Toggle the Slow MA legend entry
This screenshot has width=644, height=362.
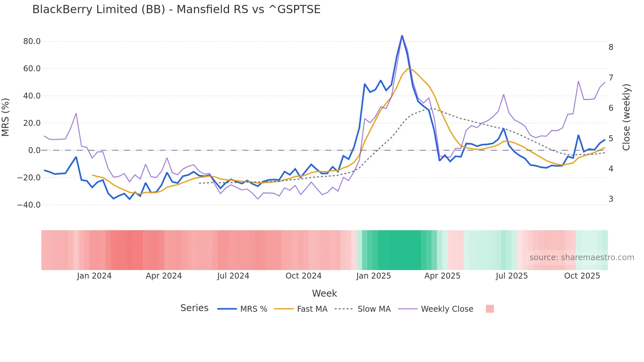[363, 309]
